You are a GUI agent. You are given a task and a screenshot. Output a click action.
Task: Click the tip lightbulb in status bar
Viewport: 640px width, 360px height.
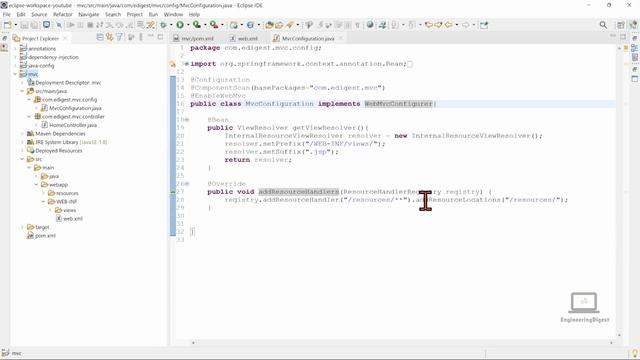(635, 353)
